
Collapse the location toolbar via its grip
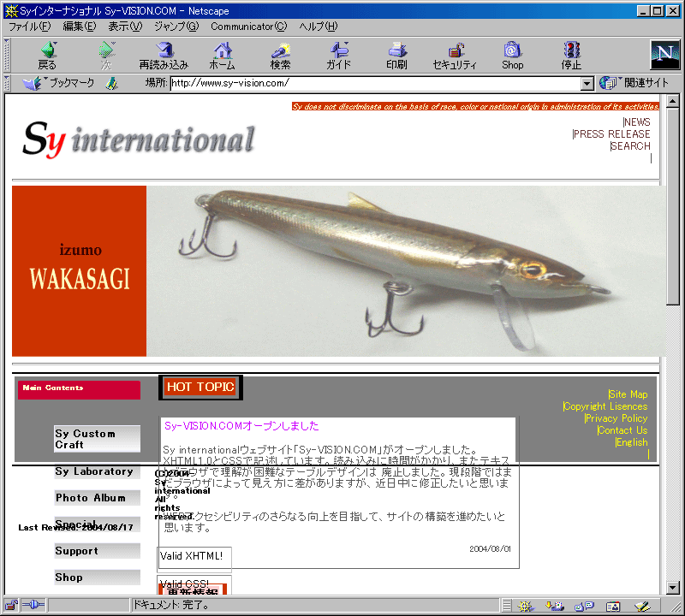(7, 83)
